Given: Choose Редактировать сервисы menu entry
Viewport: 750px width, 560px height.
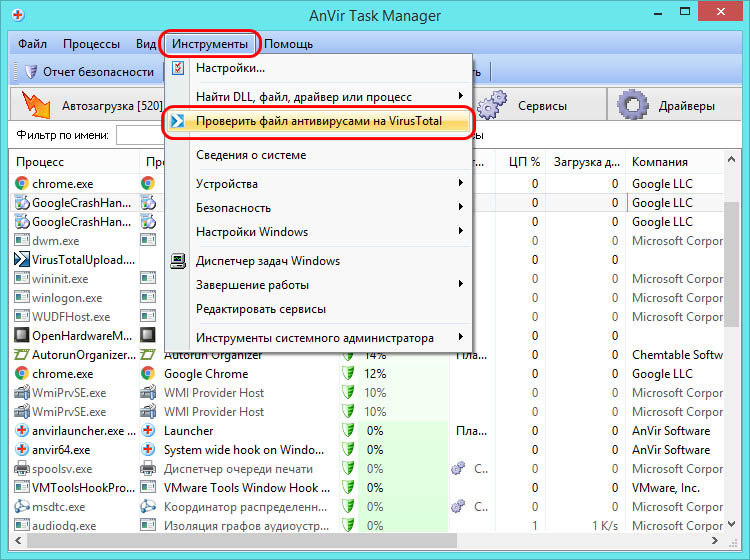Looking at the screenshot, I should coord(318,309).
